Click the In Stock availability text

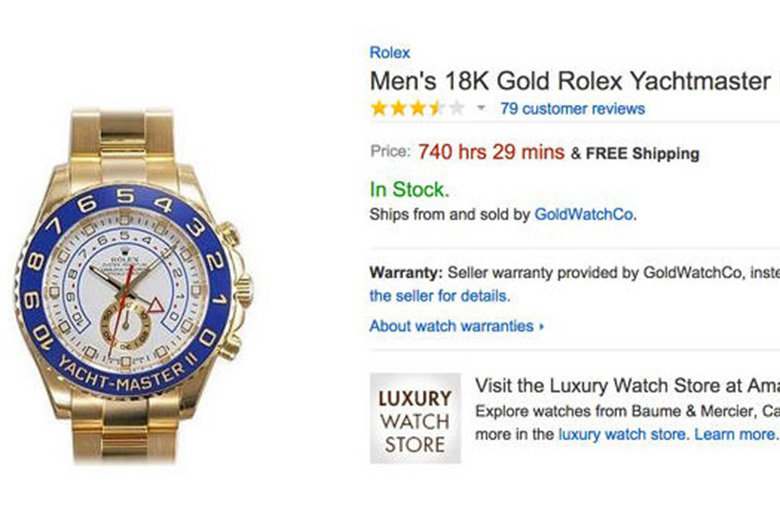[x=409, y=190]
